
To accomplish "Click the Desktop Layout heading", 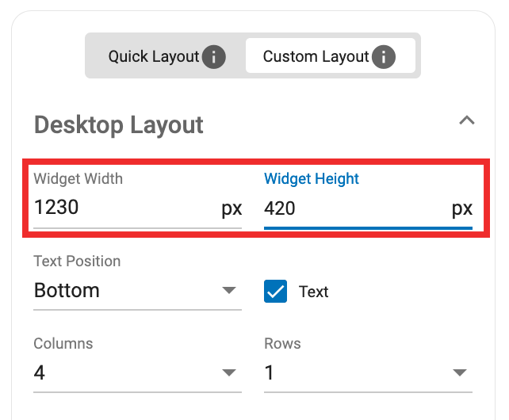I will pyautogui.click(x=119, y=124).
